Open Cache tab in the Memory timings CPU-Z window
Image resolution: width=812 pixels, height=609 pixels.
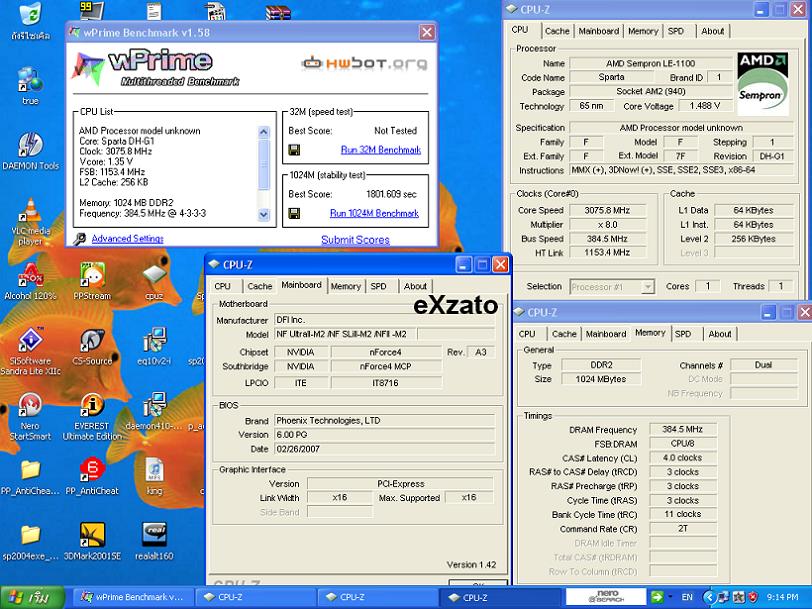pos(564,334)
